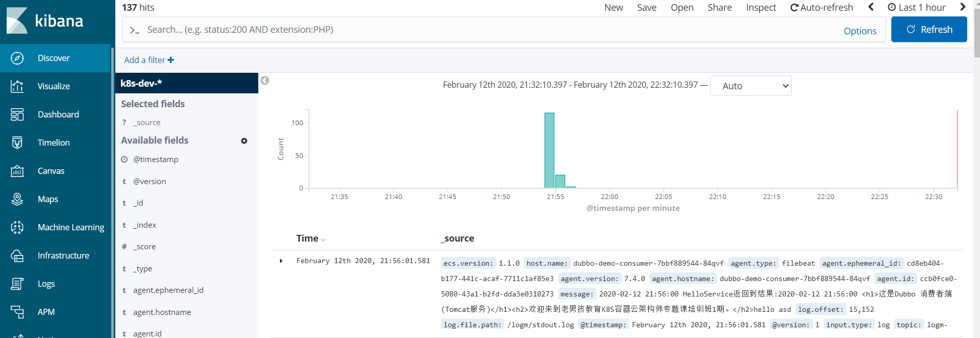Open the Share menu
This screenshot has width=980, height=338.
point(720,7)
